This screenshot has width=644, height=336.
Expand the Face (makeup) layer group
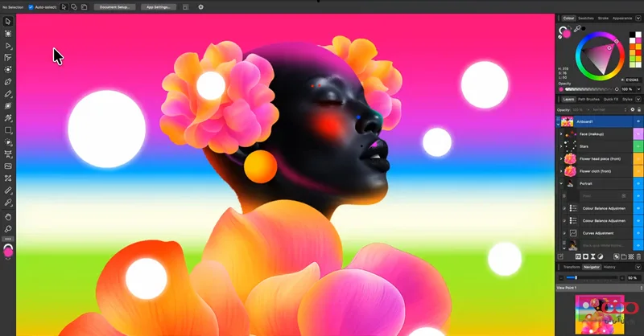[561, 134]
